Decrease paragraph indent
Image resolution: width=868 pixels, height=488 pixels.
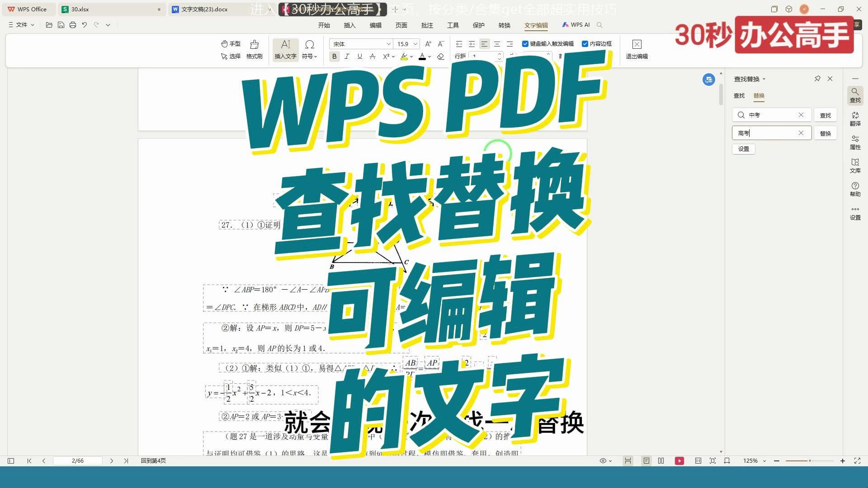[x=459, y=44]
